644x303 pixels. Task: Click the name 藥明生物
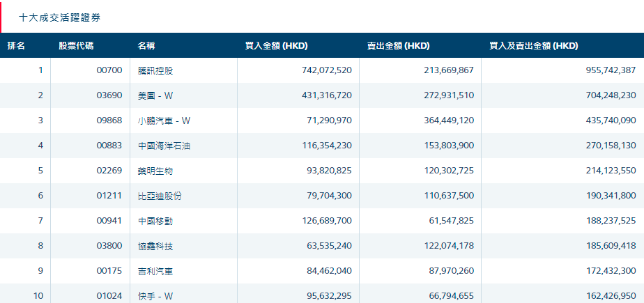click(155, 171)
